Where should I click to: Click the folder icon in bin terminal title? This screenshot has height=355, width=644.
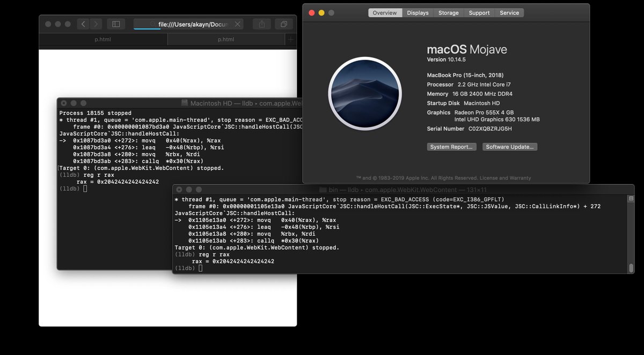point(323,190)
